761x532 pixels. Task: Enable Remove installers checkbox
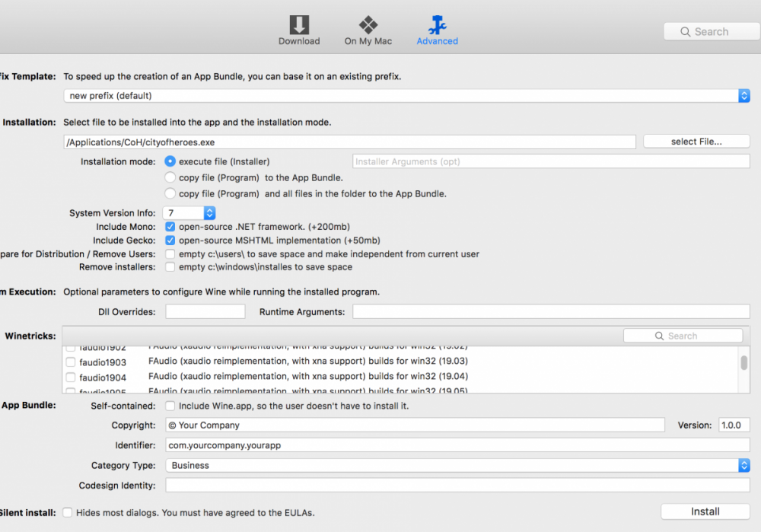click(170, 267)
